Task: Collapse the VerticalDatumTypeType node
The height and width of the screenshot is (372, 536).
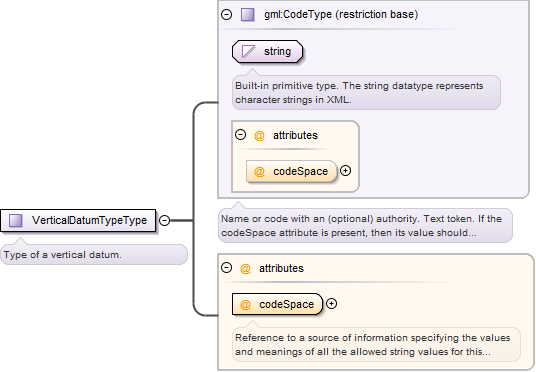Action: pyautogui.click(x=164, y=221)
